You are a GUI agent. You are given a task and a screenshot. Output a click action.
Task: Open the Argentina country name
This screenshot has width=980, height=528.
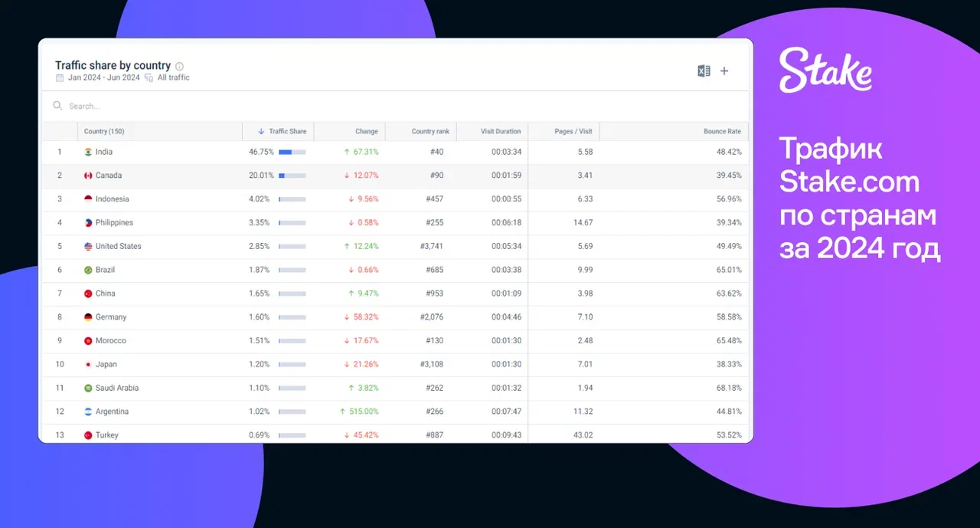tap(113, 412)
